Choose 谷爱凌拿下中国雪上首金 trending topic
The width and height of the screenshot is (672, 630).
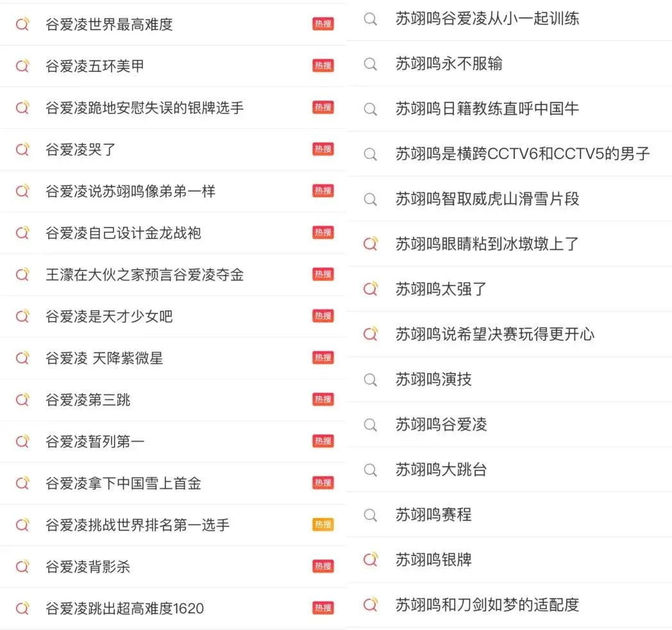(123, 483)
